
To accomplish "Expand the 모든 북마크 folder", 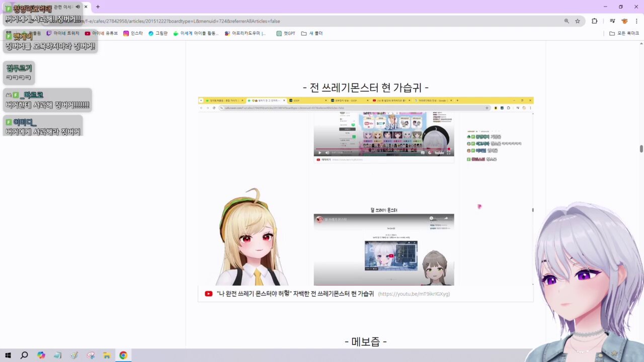I will point(624,33).
